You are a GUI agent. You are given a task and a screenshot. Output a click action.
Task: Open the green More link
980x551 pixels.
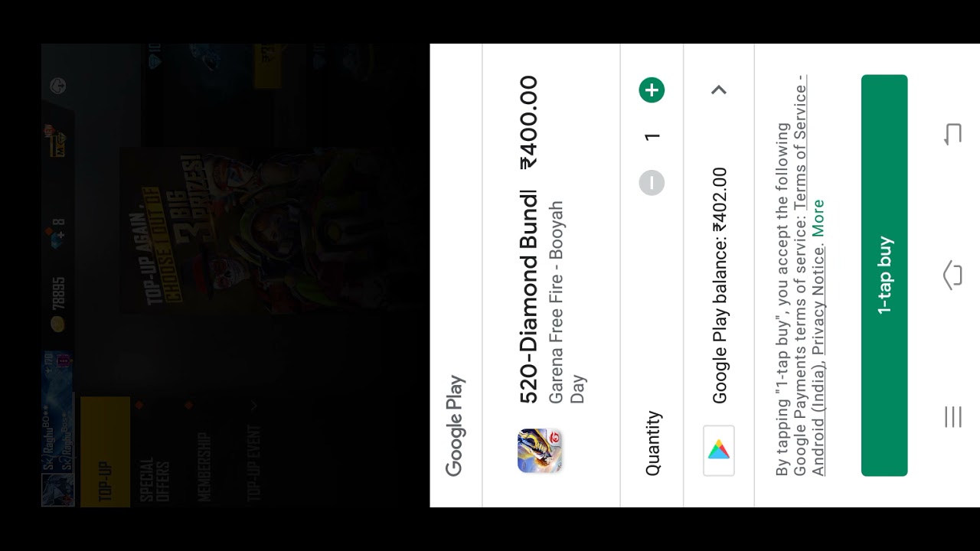[818, 218]
